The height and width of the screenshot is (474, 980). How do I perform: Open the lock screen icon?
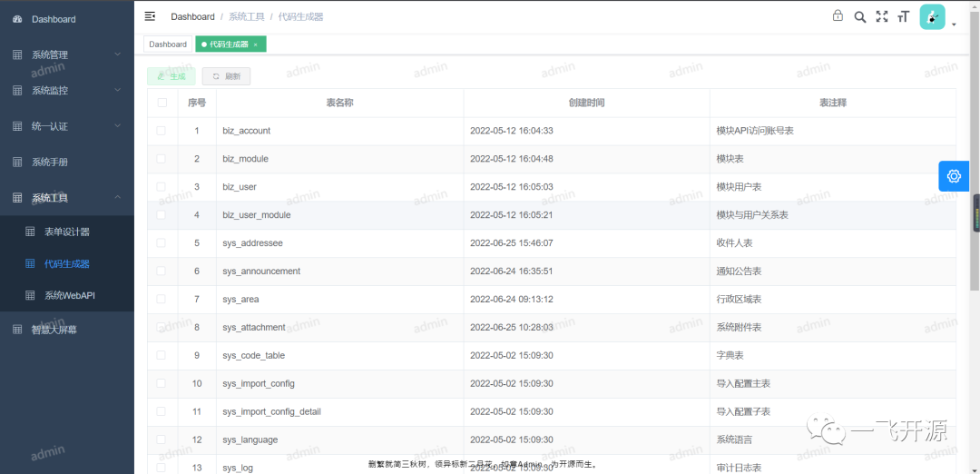(838, 16)
